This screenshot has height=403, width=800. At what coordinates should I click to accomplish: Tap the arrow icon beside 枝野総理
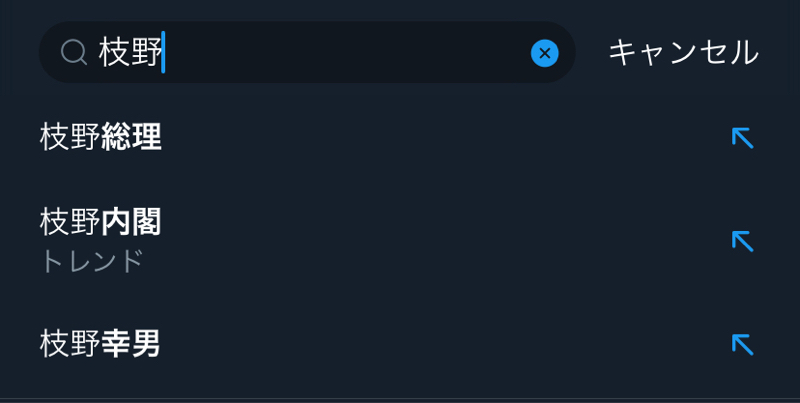pos(742,138)
